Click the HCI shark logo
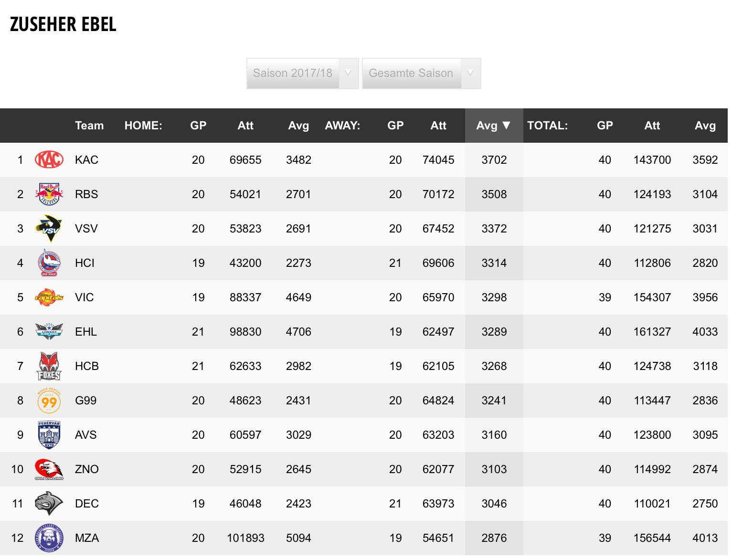 [49, 263]
